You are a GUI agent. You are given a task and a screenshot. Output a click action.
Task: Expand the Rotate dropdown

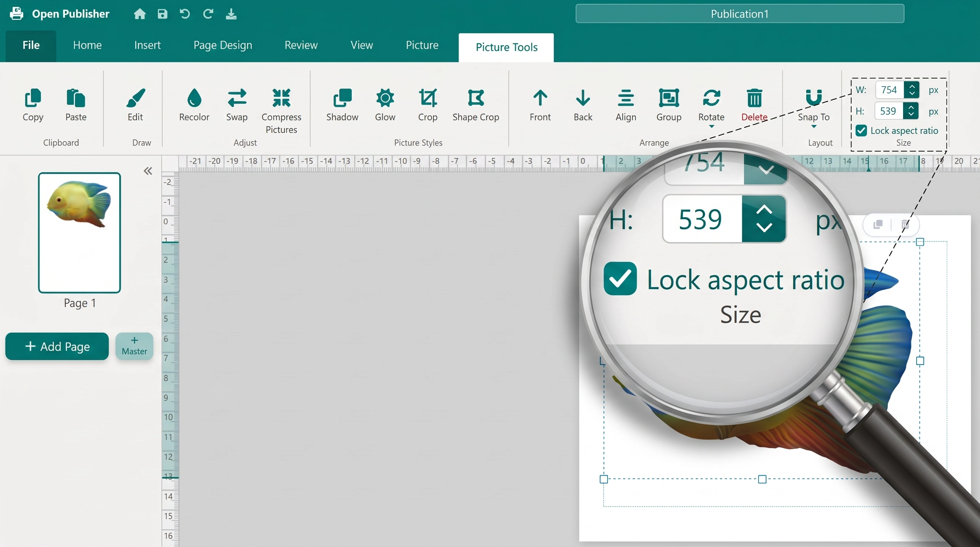point(711,126)
